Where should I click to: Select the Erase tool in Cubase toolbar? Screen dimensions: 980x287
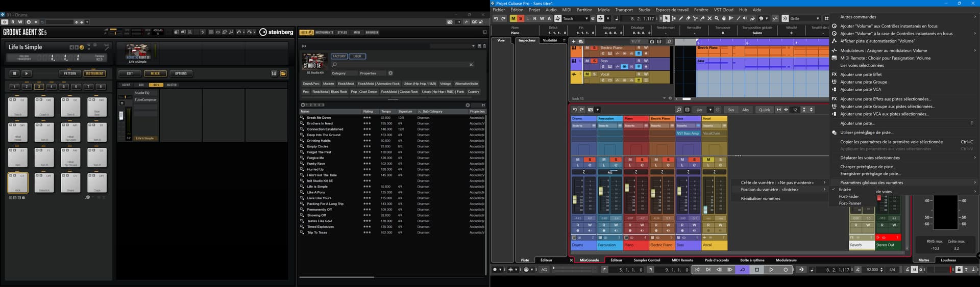(688, 18)
